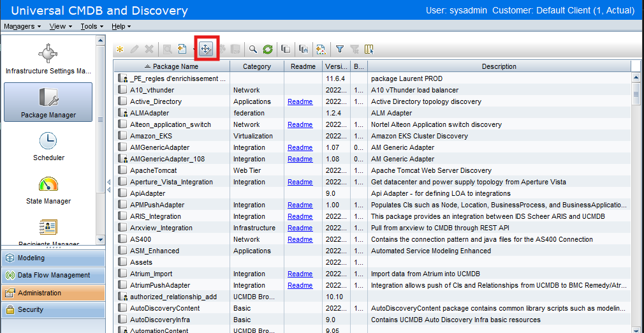Select the Assets package row
This screenshot has width=644, height=333.
tap(372, 262)
